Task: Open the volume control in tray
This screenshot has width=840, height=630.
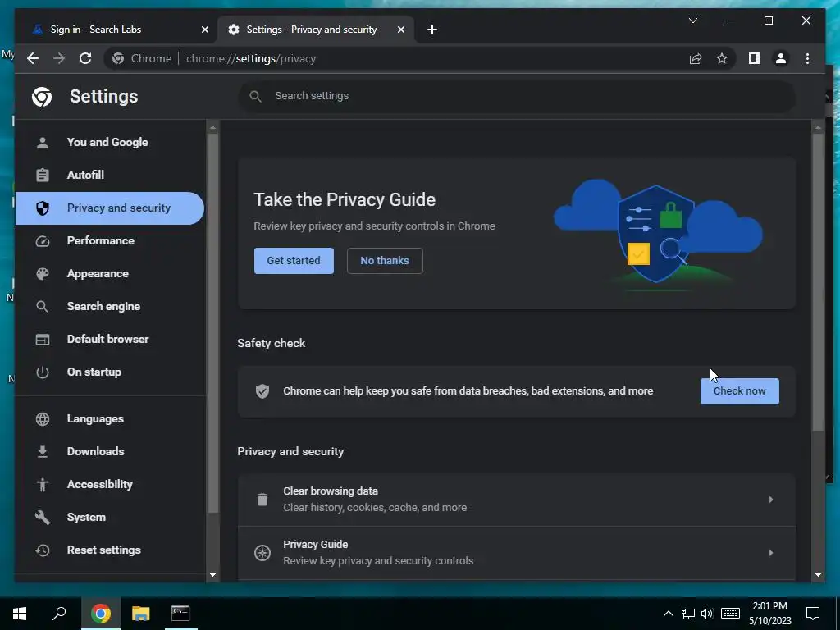Action: pyautogui.click(x=707, y=614)
